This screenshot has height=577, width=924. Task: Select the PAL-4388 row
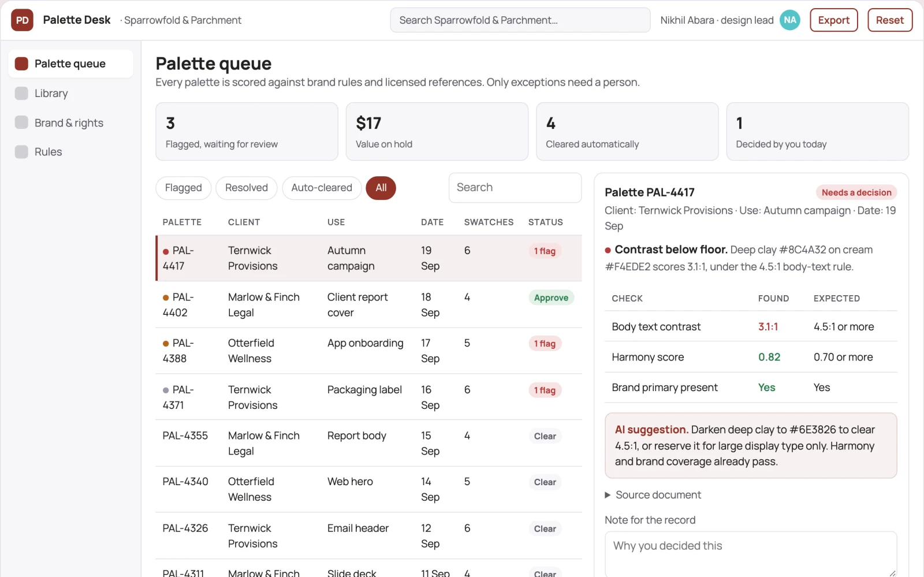[x=368, y=351]
